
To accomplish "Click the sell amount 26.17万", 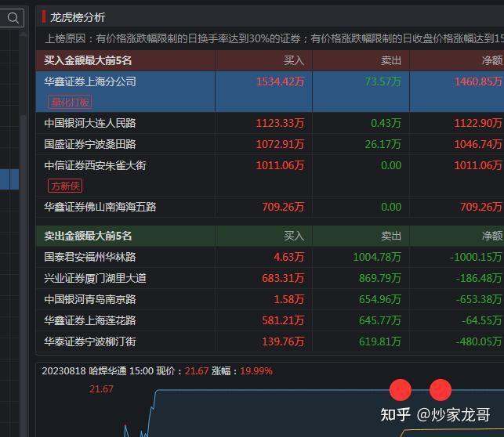I will tap(383, 144).
